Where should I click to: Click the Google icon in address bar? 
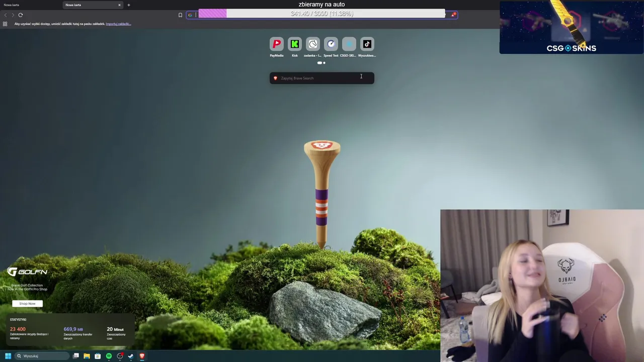click(x=190, y=15)
